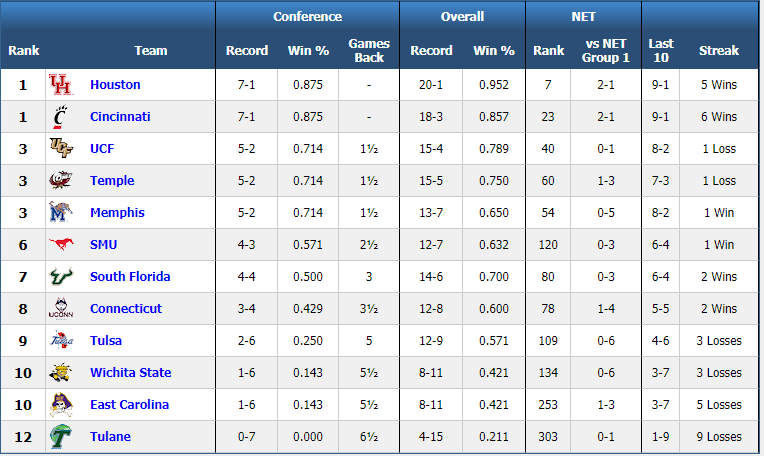This screenshot has width=764, height=456.
Task: Click the Tulane Green Wave logo
Action: coord(61,437)
